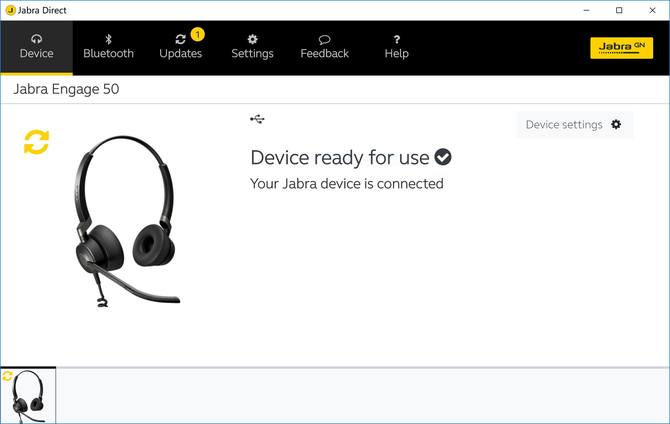This screenshot has height=424, width=670.
Task: Open the Help tab
Action: (x=397, y=47)
